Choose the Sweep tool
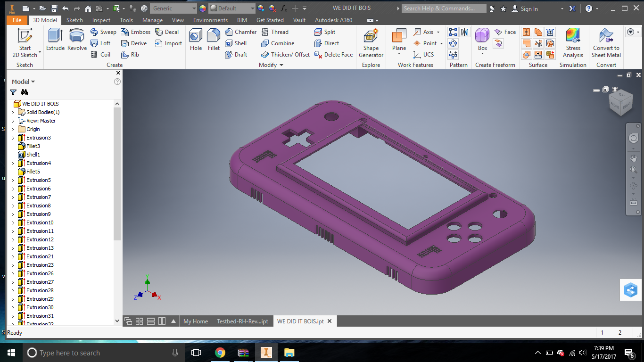The image size is (644, 362). [103, 32]
